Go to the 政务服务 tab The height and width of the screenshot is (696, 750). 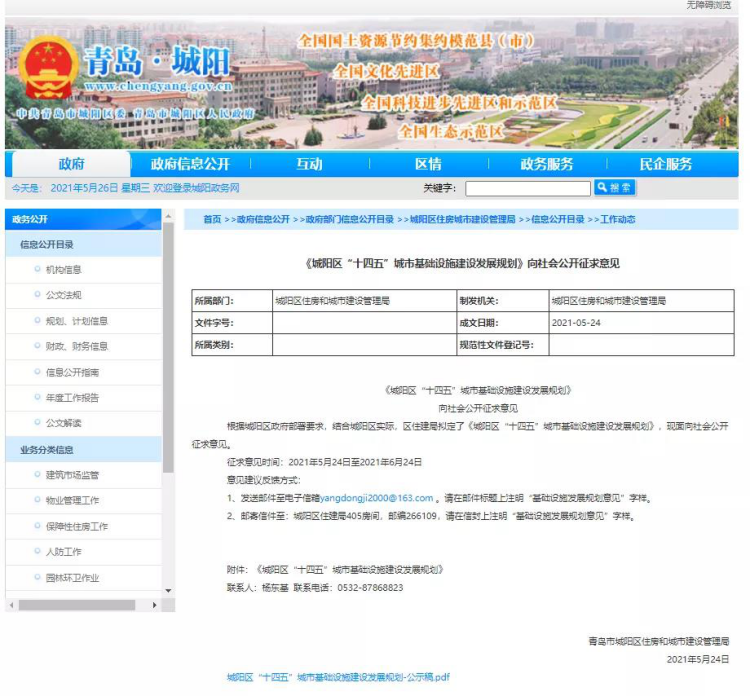547,164
